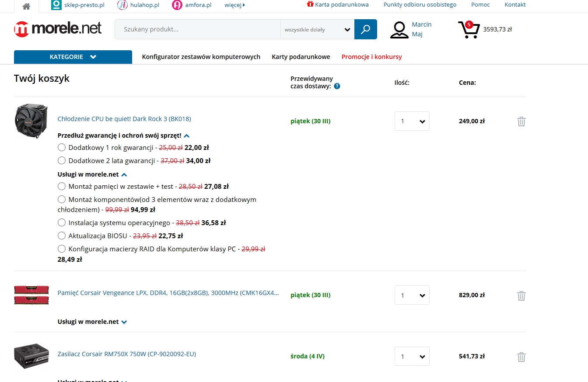
Task: Open Karta podarunkowa link
Action: coord(342,5)
